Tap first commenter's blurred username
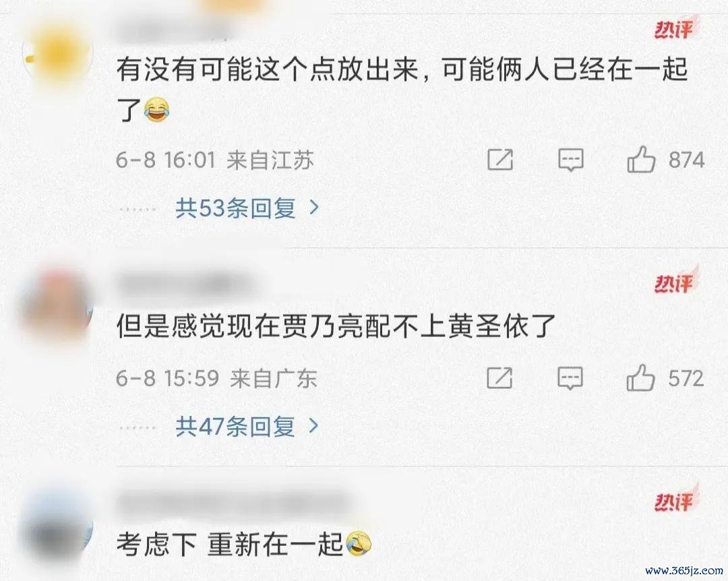Image resolution: width=728 pixels, height=581 pixels. [173, 30]
